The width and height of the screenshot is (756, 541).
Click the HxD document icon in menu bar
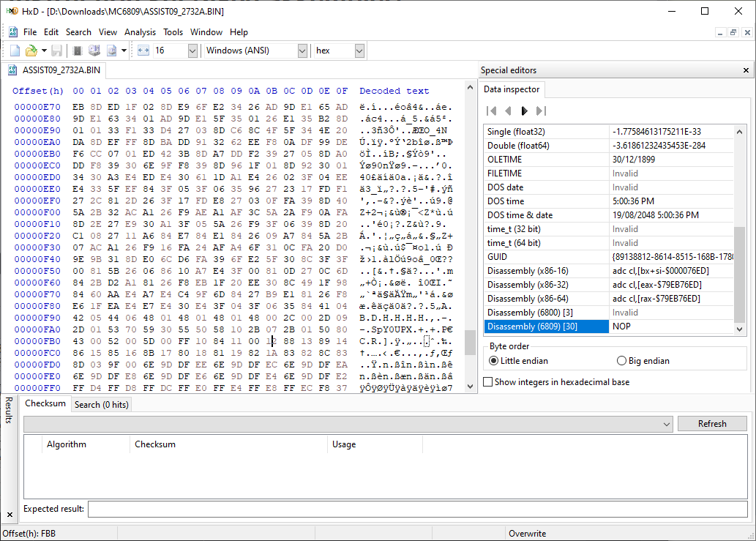pos(13,31)
